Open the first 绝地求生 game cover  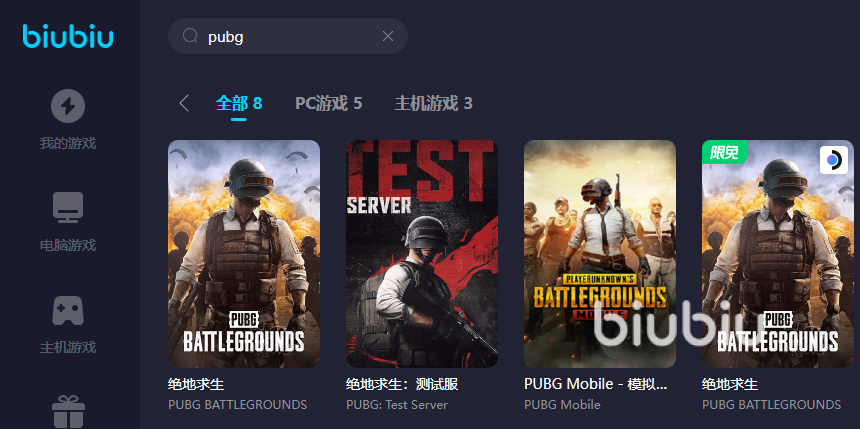(244, 253)
